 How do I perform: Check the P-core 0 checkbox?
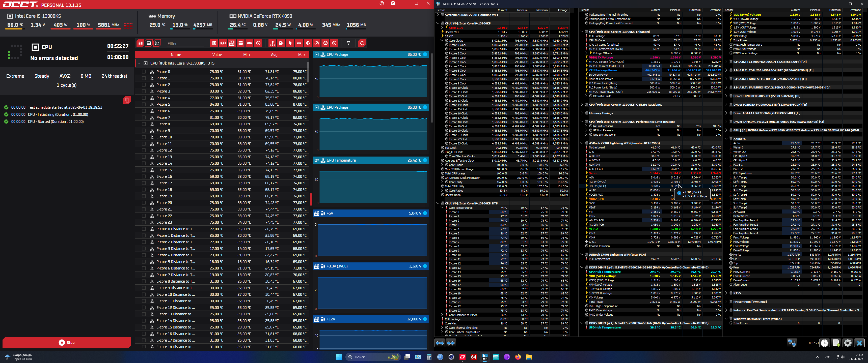[144, 72]
